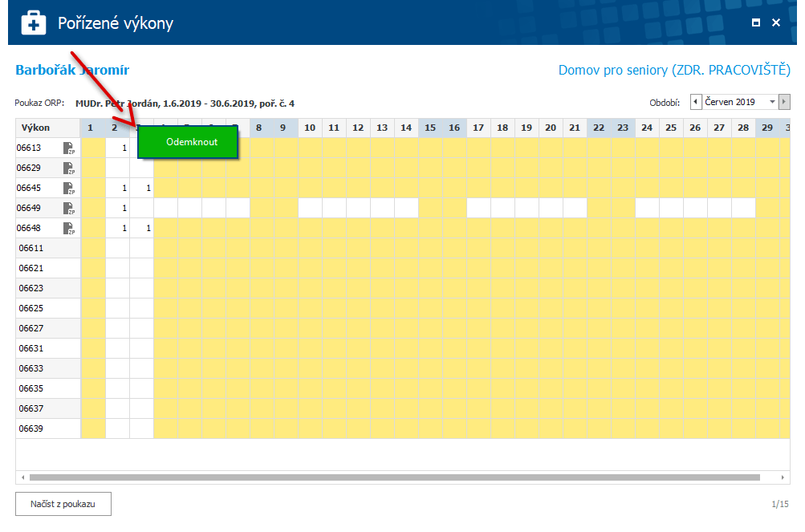Click the value 1 in row 06649 day 2
Image resolution: width=805 pixels, height=532 pixels.
pyautogui.click(x=124, y=208)
